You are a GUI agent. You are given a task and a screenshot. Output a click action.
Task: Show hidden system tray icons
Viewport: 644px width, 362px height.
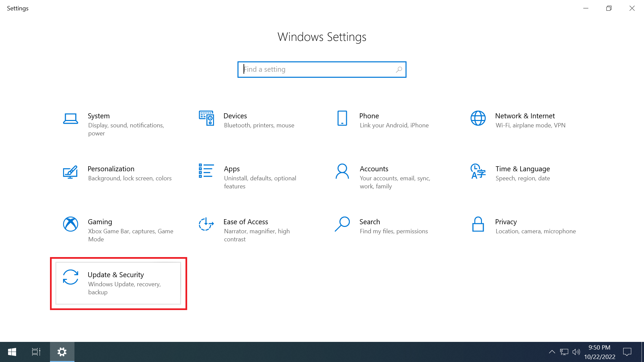552,352
